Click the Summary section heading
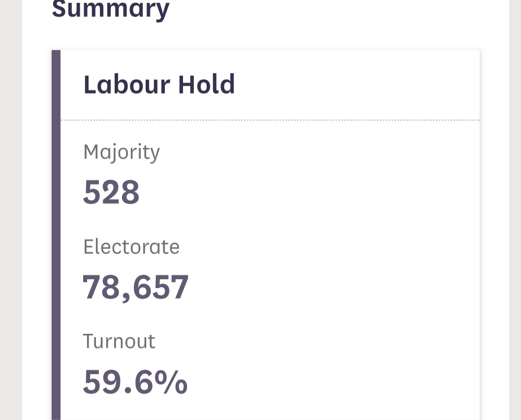Image resolution: width=521 pixels, height=420 pixels. tap(111, 9)
